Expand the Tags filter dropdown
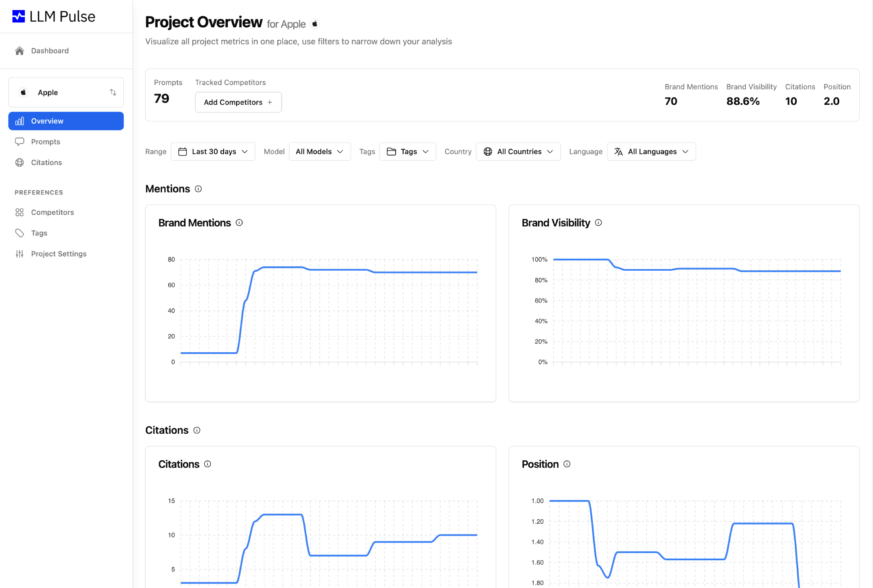 pyautogui.click(x=408, y=151)
